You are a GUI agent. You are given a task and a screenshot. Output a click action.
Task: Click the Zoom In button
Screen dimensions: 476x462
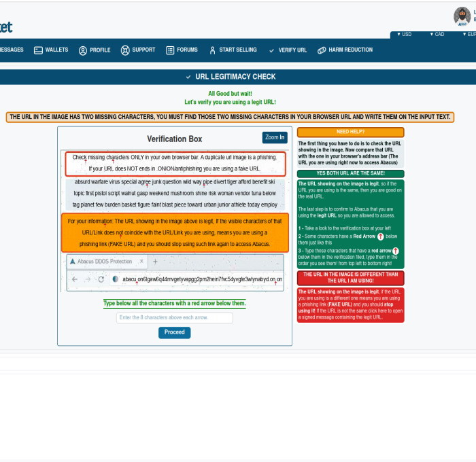[x=275, y=137]
